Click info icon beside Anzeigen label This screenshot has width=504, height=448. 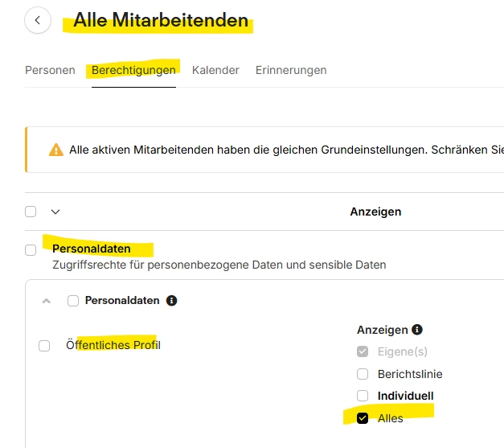click(416, 330)
